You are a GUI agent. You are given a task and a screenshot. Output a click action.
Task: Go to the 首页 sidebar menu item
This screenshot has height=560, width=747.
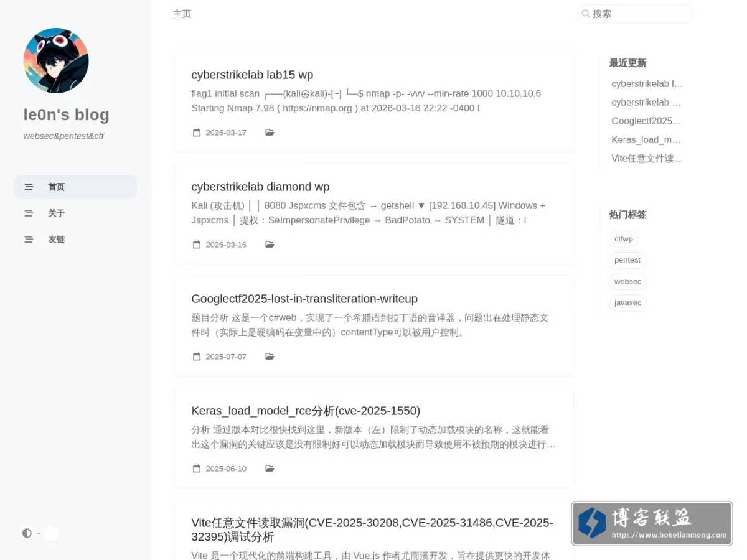75,187
